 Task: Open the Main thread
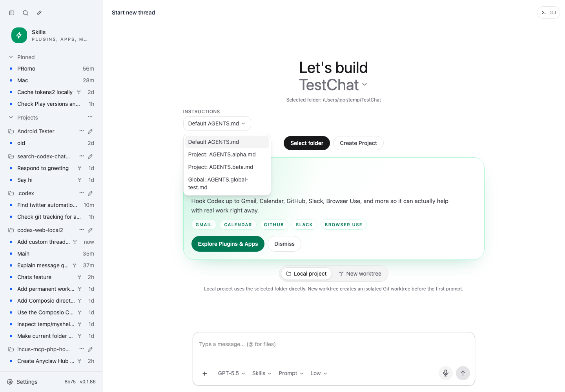pyautogui.click(x=51, y=254)
